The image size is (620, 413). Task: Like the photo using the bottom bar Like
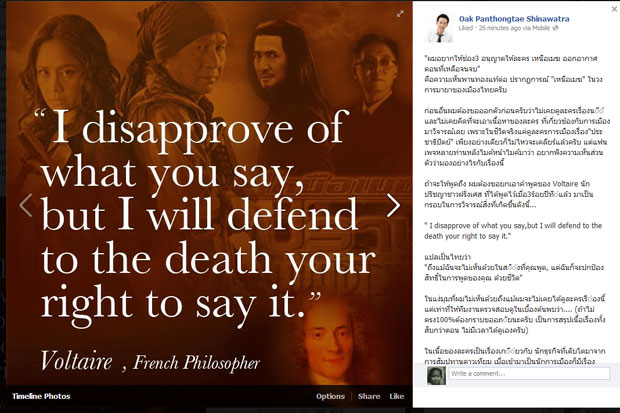click(397, 396)
